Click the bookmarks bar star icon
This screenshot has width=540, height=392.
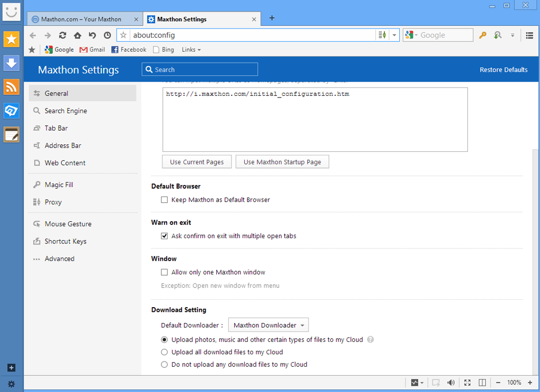[32, 50]
